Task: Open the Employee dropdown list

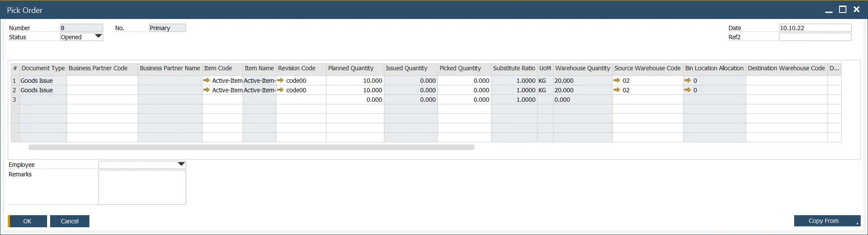Action: click(181, 164)
